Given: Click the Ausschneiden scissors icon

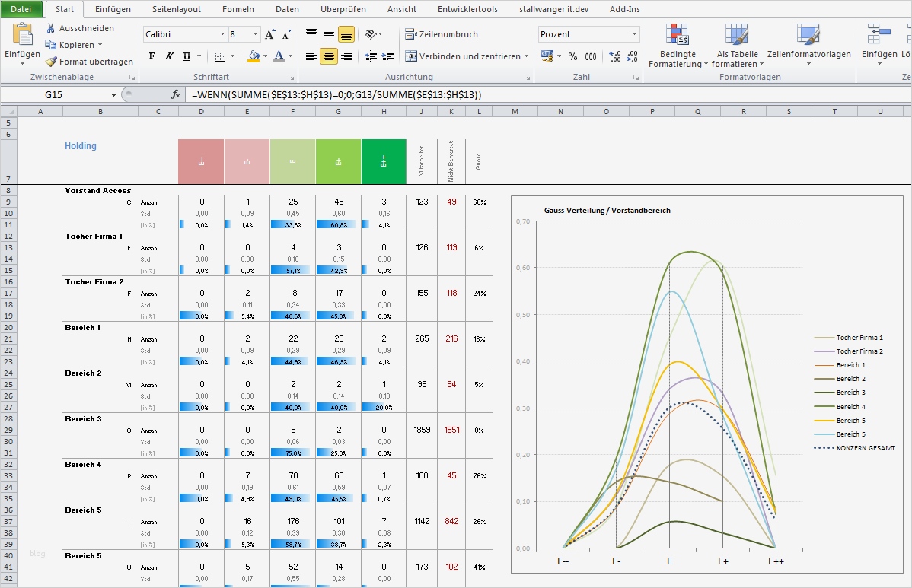Looking at the screenshot, I should coord(50,28).
